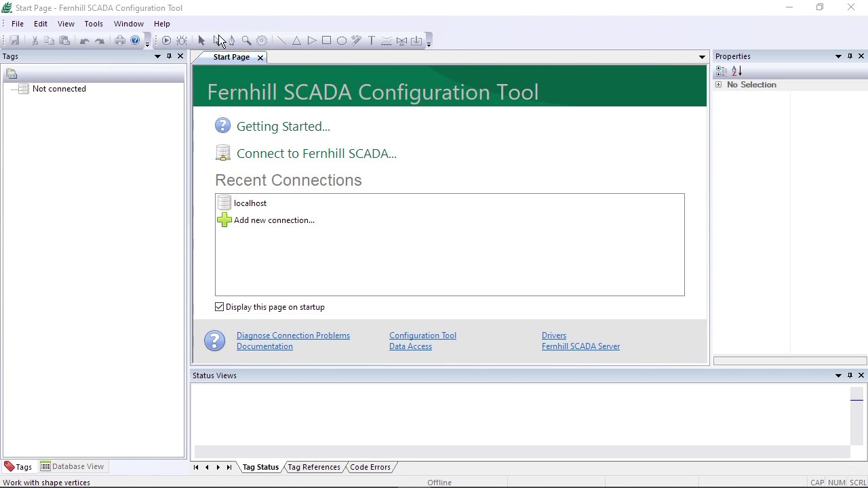The width and height of the screenshot is (868, 488).
Task: Switch to Database View tab
Action: click(72, 466)
